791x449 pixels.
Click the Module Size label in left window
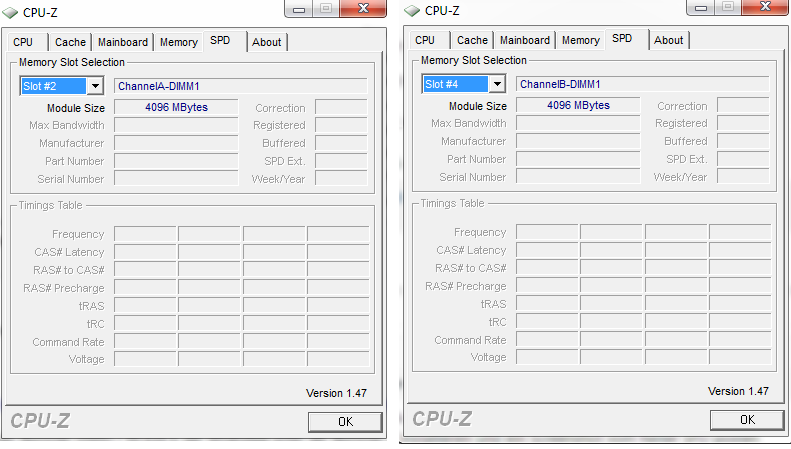[76, 108]
